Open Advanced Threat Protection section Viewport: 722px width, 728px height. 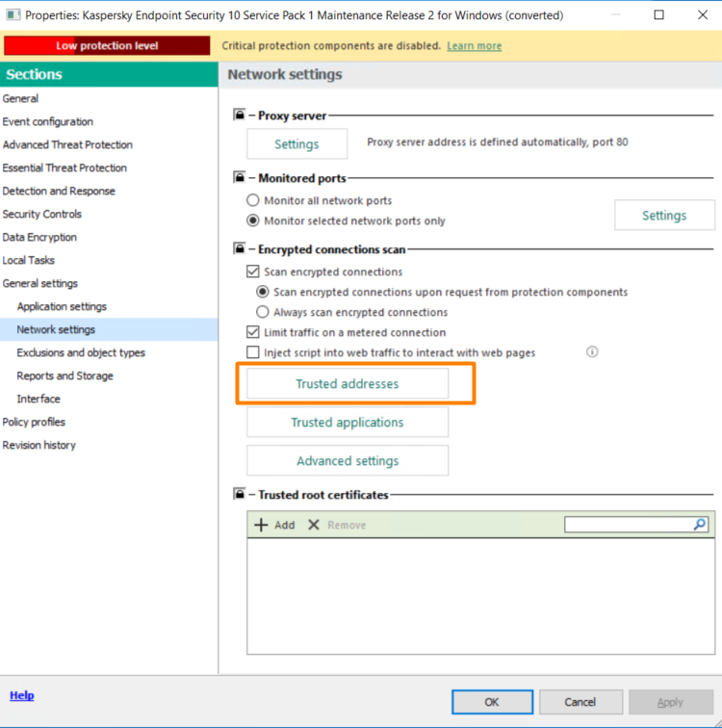point(67,144)
